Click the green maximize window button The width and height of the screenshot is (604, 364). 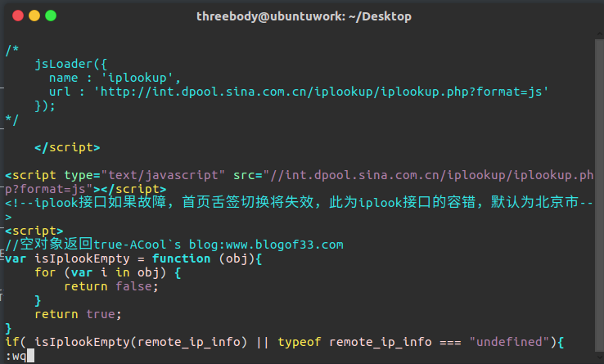point(51,16)
